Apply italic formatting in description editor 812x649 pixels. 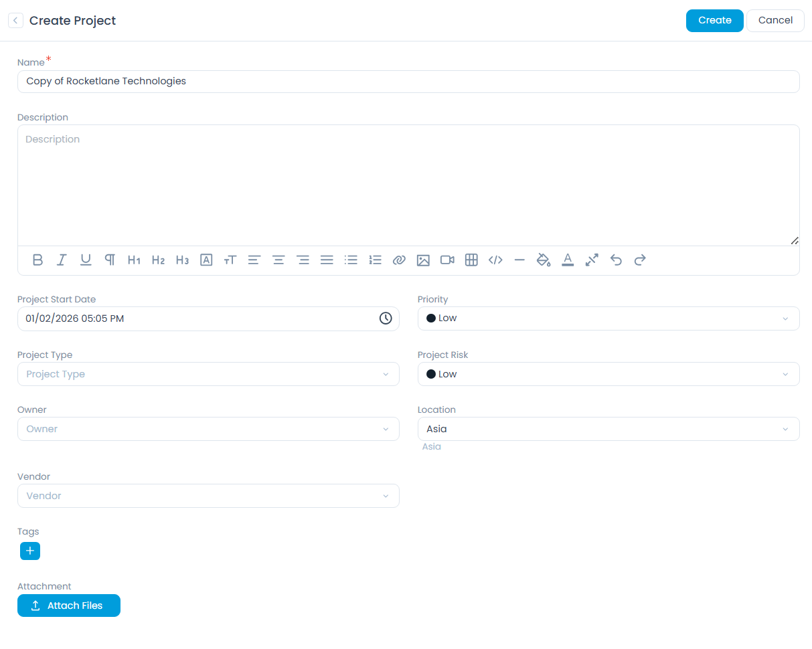pos(62,260)
